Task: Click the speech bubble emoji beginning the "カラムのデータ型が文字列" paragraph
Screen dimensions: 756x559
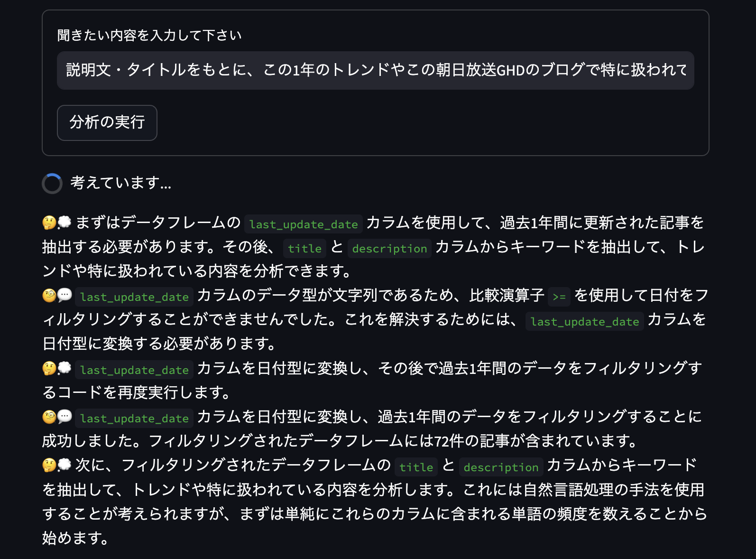Action: pos(65,295)
